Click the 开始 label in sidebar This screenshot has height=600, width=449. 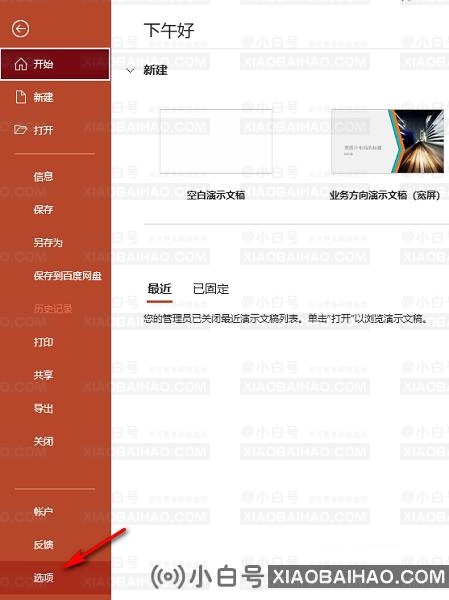43,64
